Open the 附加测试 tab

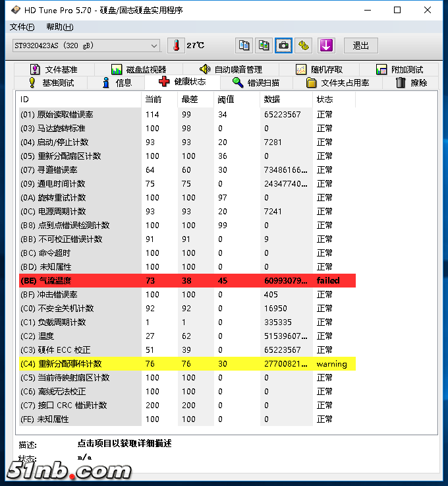tap(399, 69)
